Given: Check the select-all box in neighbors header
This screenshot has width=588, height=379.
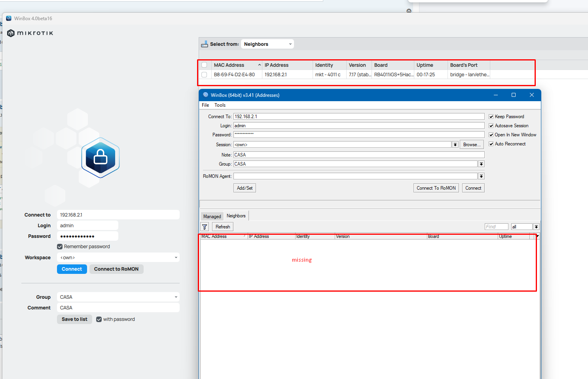Looking at the screenshot, I should pyautogui.click(x=204, y=65).
